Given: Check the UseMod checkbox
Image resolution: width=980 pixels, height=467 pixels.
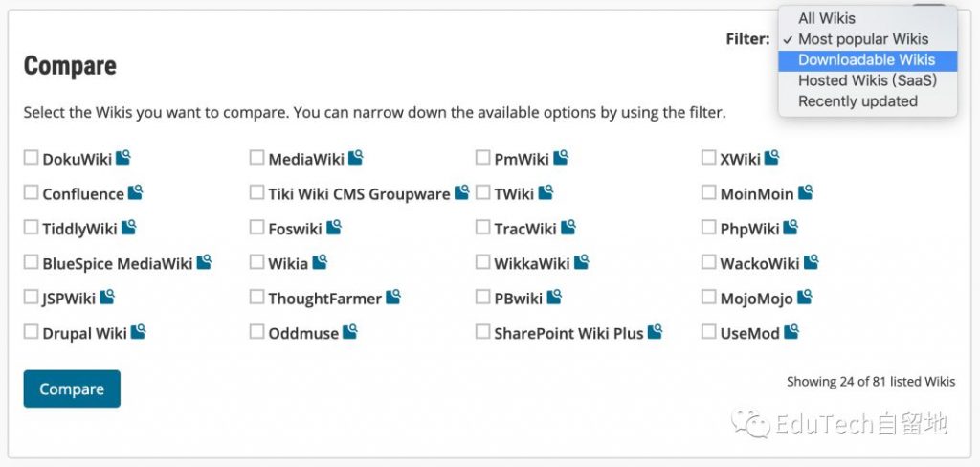Looking at the screenshot, I should pos(708,331).
